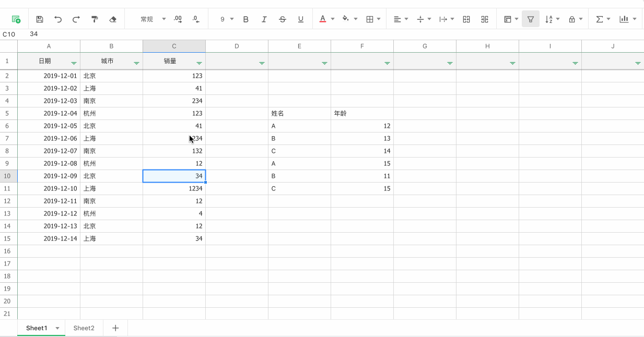644x337 pixels.
Task: Open the filter on 日期 column header
Action: (74, 63)
